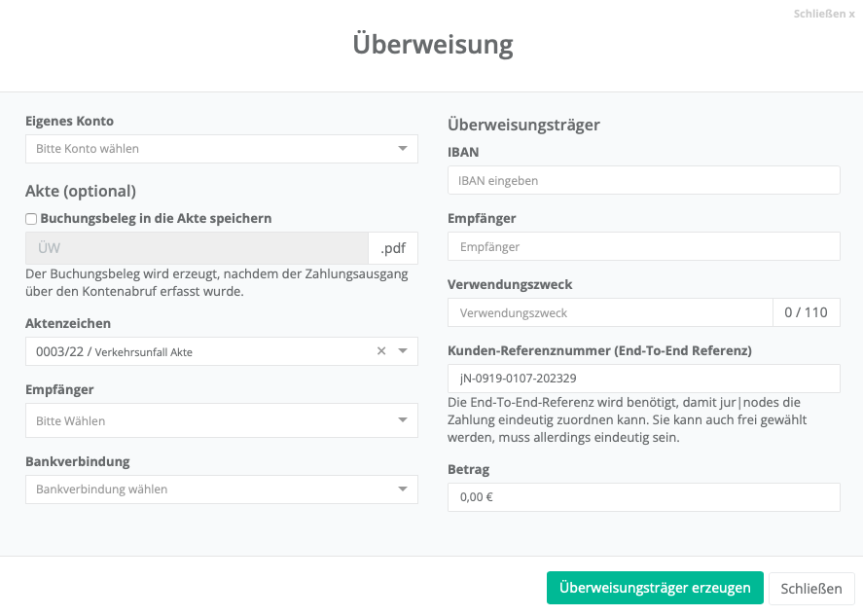
Task: Click the Überweisungsträger erzeugen button
Action: pyautogui.click(x=655, y=588)
